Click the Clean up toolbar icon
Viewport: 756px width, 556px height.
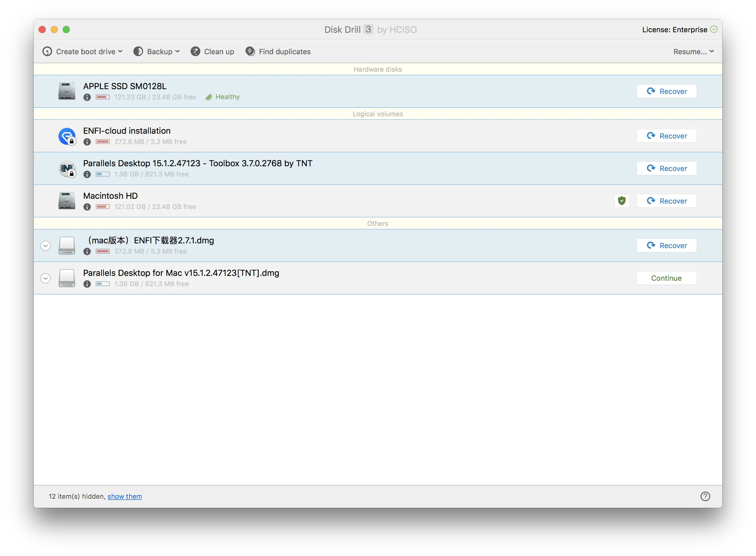click(x=195, y=52)
